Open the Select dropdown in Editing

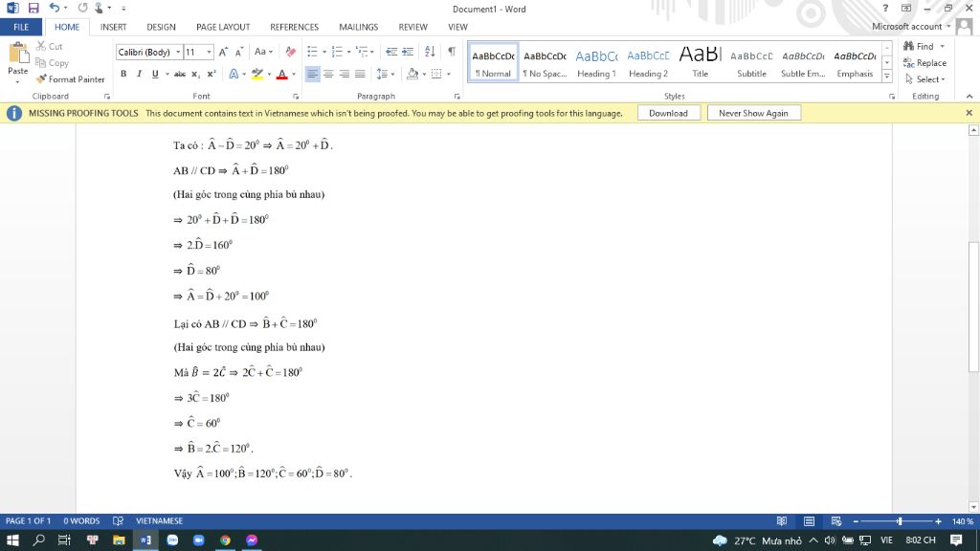pyautogui.click(x=925, y=79)
